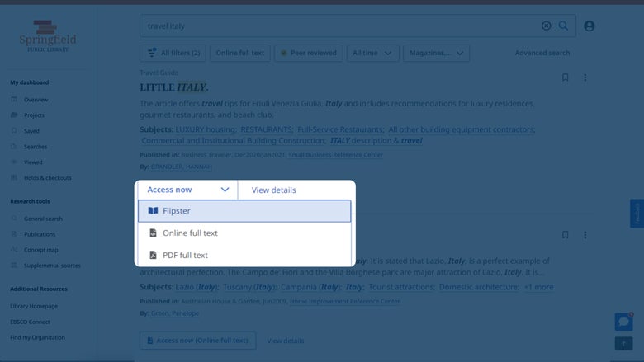644x362 pixels.
Task: Click subject Domestic architecture
Action: [479, 287]
